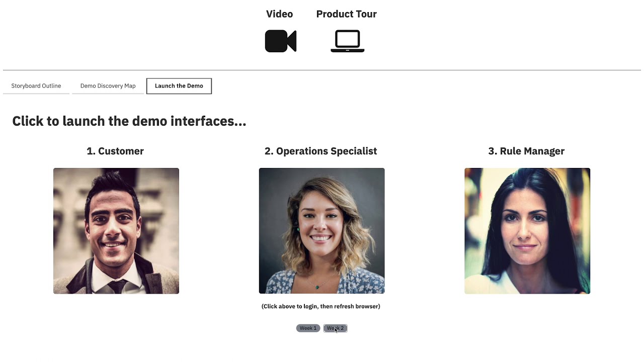The height and width of the screenshot is (362, 644).
Task: Click the green pendant on Operations Specialist's necklace
Action: click(317, 287)
